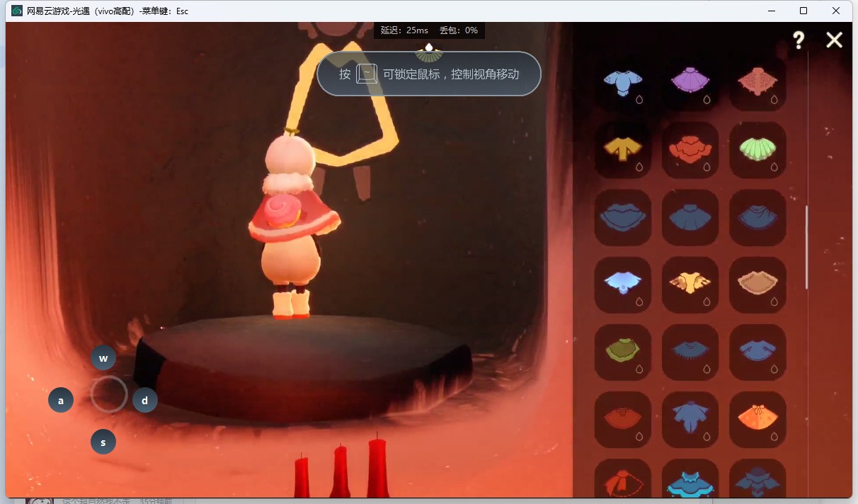The height and width of the screenshot is (504, 858).
Task: Pick the tan fluffy-edged cape
Action: (x=757, y=285)
